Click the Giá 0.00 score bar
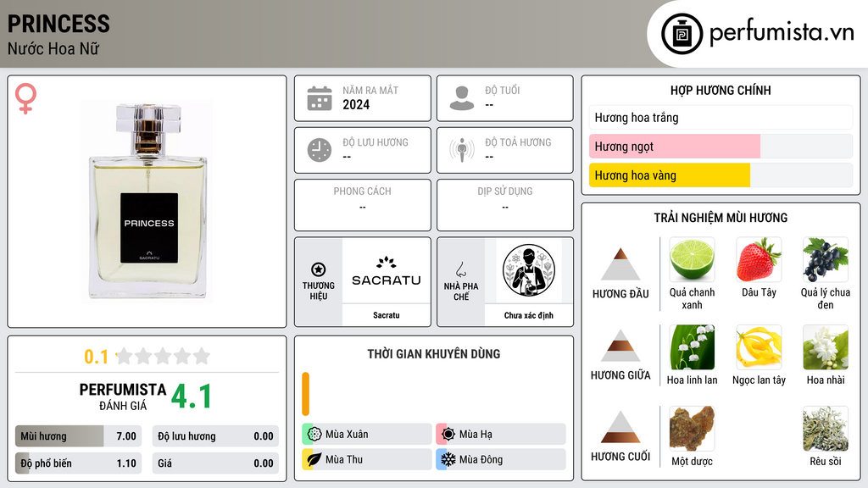 (x=215, y=463)
